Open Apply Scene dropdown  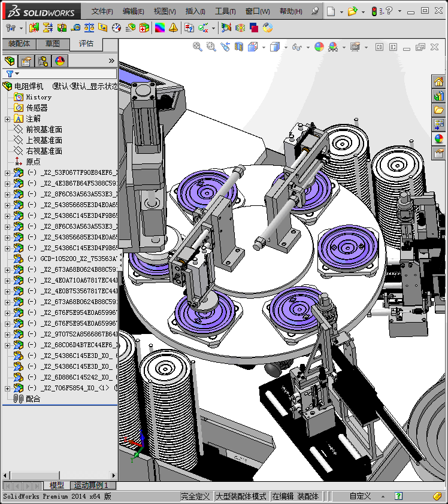(344, 47)
